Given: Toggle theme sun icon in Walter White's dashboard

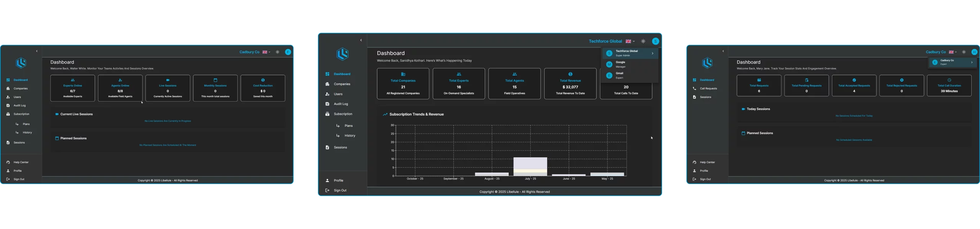Looking at the screenshot, I should [x=278, y=52].
